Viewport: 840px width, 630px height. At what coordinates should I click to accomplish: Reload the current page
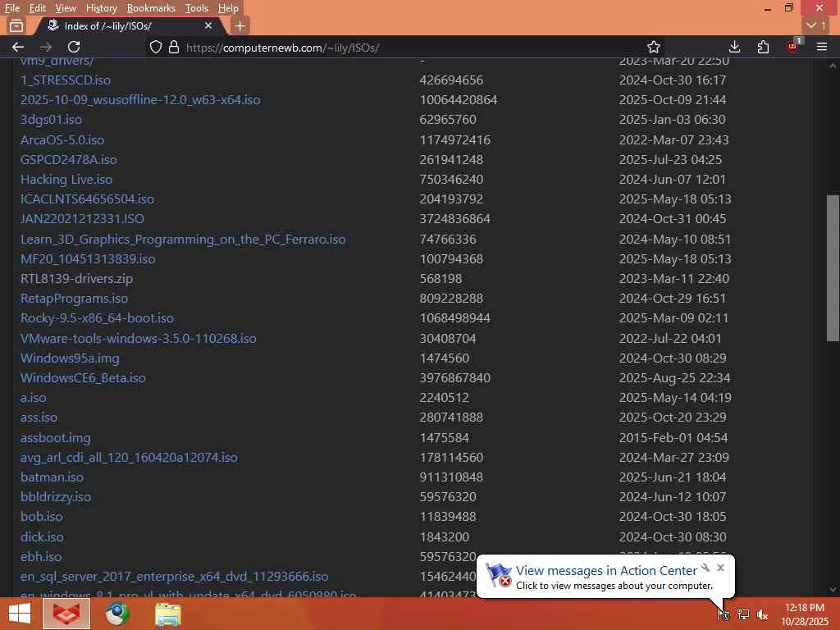75,47
